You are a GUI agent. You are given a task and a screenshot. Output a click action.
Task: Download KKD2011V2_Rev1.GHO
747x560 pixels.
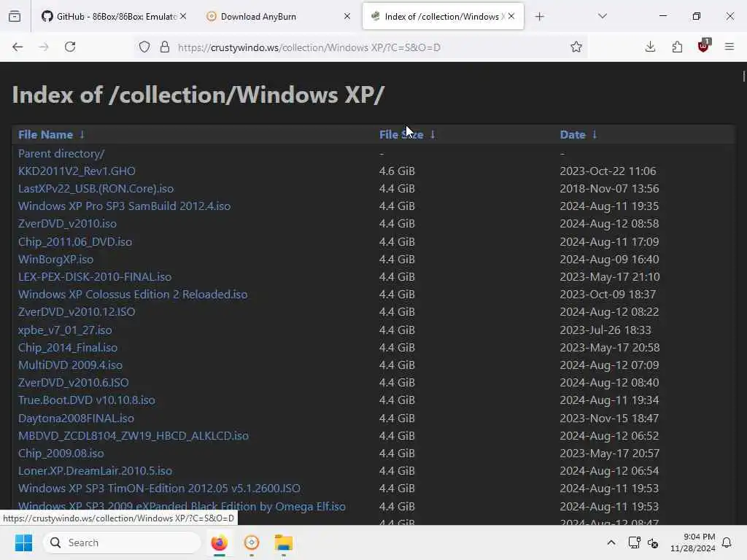[x=77, y=171]
